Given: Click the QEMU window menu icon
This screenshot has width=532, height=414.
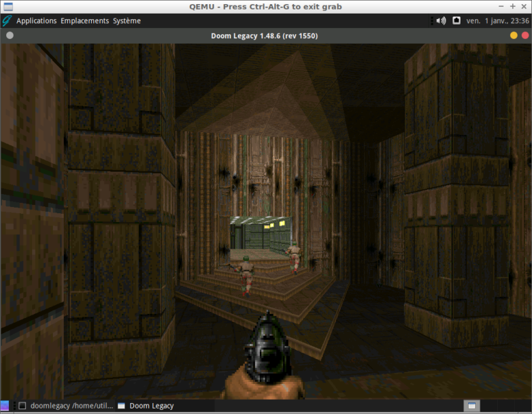Looking at the screenshot, I should 8,6.
